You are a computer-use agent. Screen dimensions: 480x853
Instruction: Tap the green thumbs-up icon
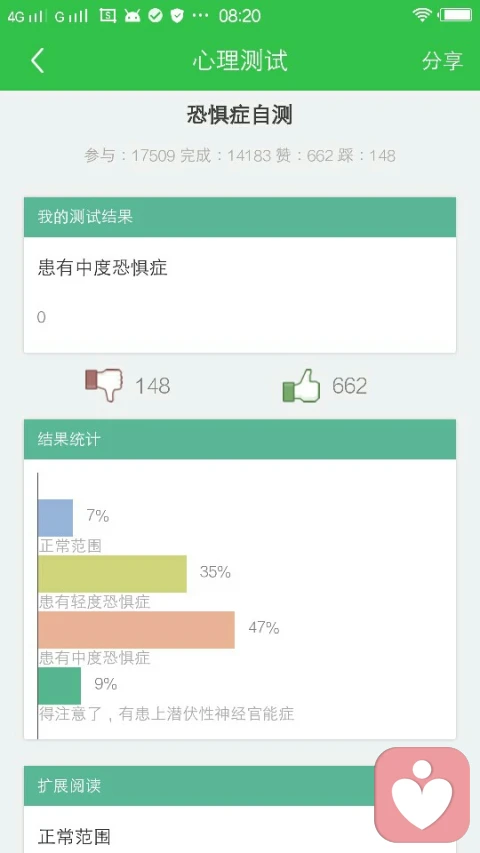(301, 385)
